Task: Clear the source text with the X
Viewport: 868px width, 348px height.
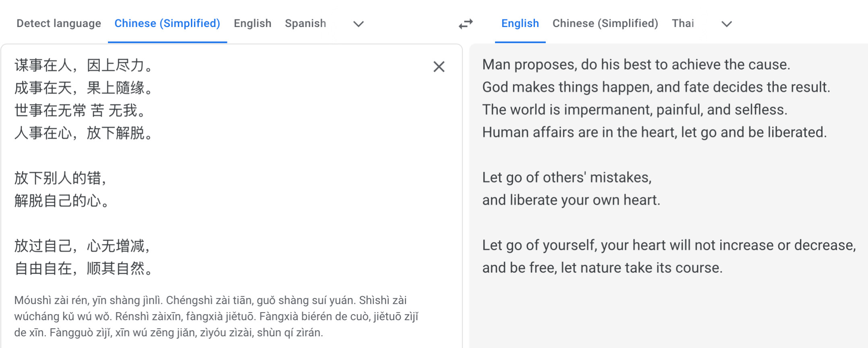Action: pyautogui.click(x=439, y=67)
